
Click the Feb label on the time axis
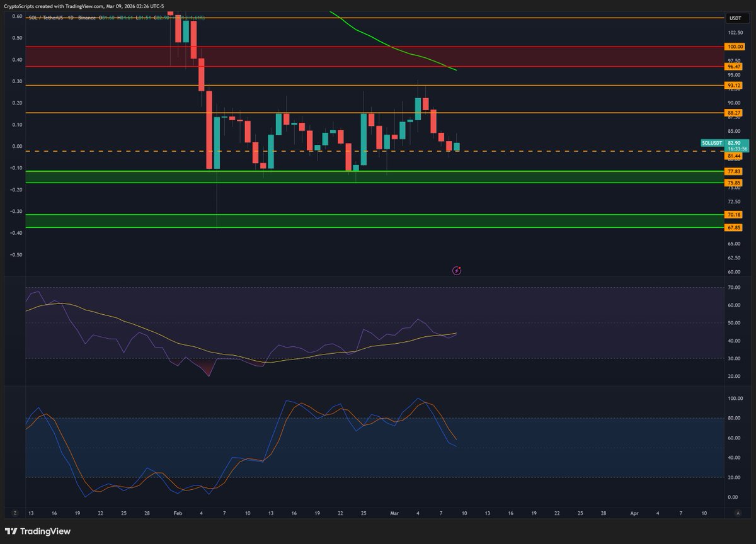point(177,514)
